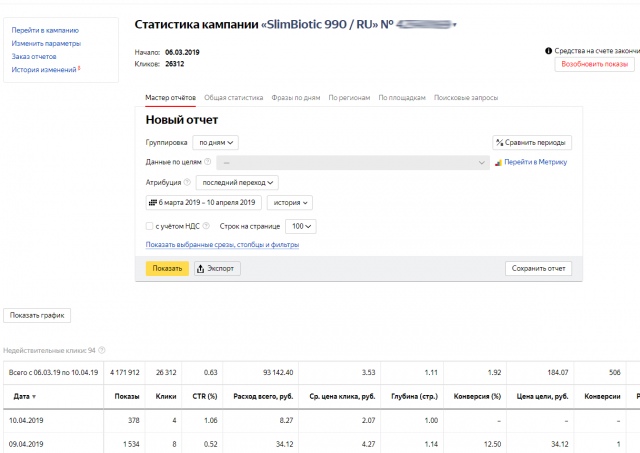Viewport: 640px width, 453px height.
Task: Click the info icon near Средства на счете
Action: click(549, 51)
